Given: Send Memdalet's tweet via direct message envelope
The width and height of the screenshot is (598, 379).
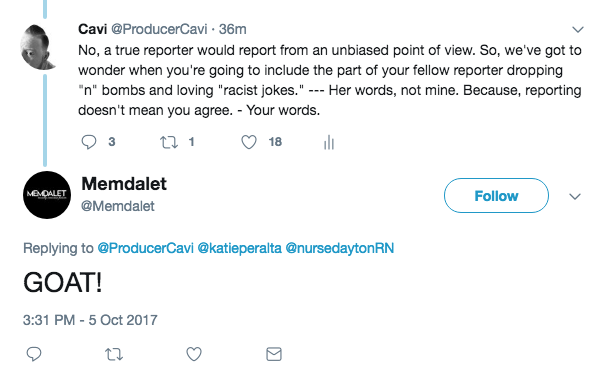Looking at the screenshot, I should tap(274, 354).
